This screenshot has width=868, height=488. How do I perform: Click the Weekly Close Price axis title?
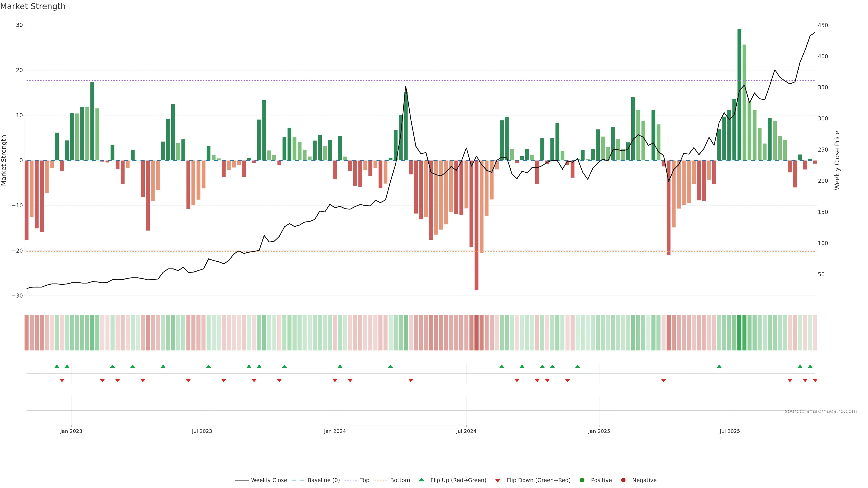pyautogui.click(x=837, y=160)
